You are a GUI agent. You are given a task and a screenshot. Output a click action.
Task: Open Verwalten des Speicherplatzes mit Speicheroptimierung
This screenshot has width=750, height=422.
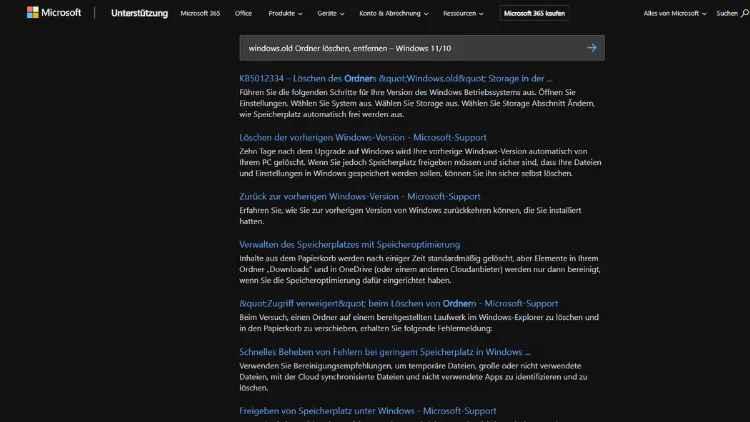[350, 244]
